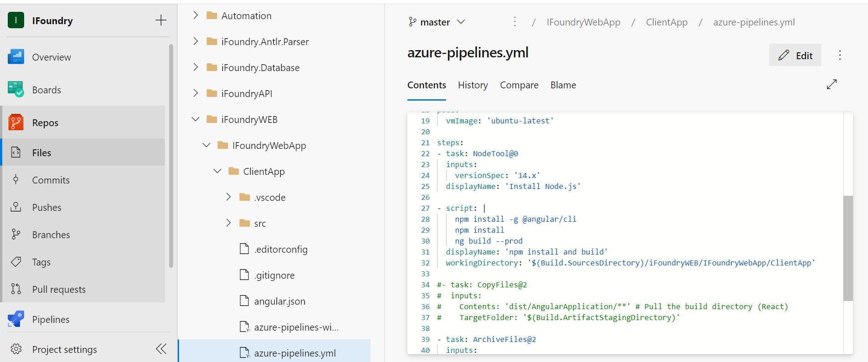The height and width of the screenshot is (362, 868).
Task: Expand the src folder
Action: [228, 223]
